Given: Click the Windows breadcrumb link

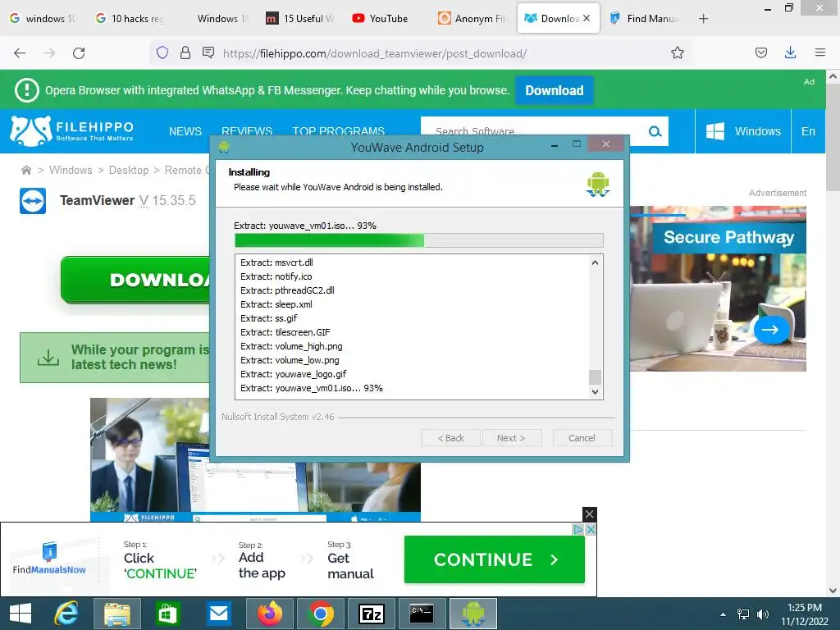Looking at the screenshot, I should [x=71, y=170].
